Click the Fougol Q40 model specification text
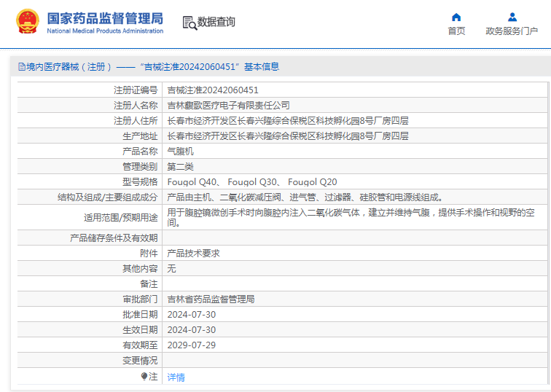Screen dimensions: 551x392 coord(192,182)
